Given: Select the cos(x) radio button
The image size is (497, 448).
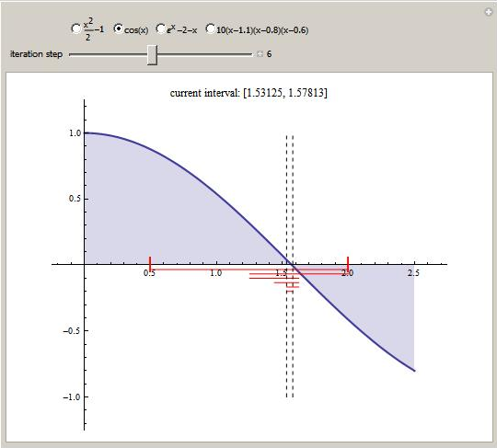Looking at the screenshot, I should coord(118,29).
